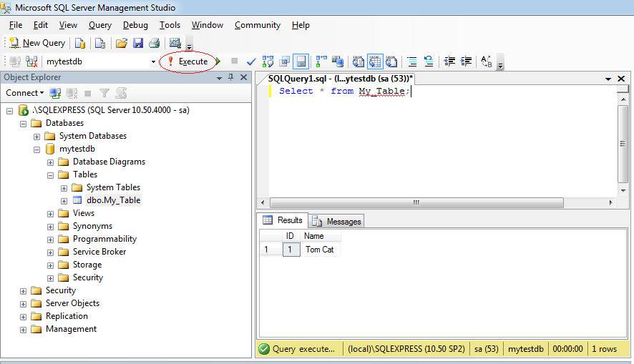Click Display Estimated Execution Plan icon

click(268, 62)
